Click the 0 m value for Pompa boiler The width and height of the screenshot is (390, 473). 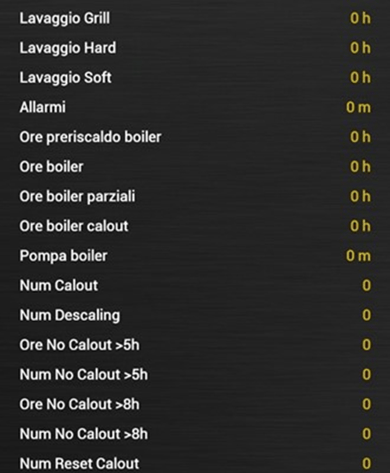pyautogui.click(x=358, y=256)
